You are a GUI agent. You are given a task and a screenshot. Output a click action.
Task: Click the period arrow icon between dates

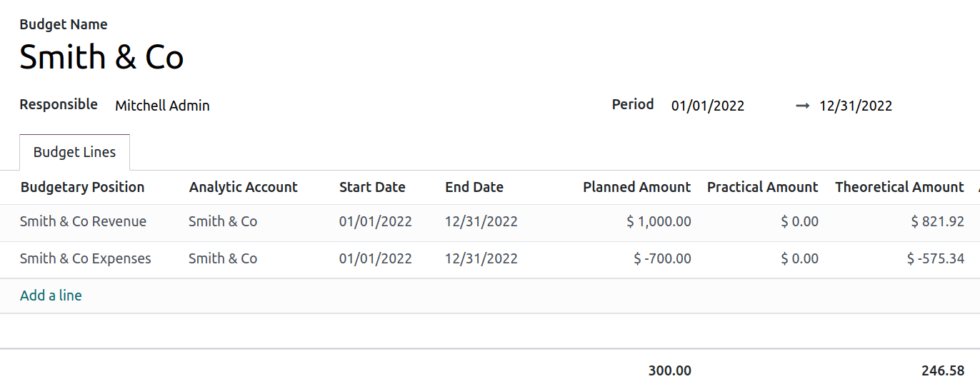click(x=802, y=106)
